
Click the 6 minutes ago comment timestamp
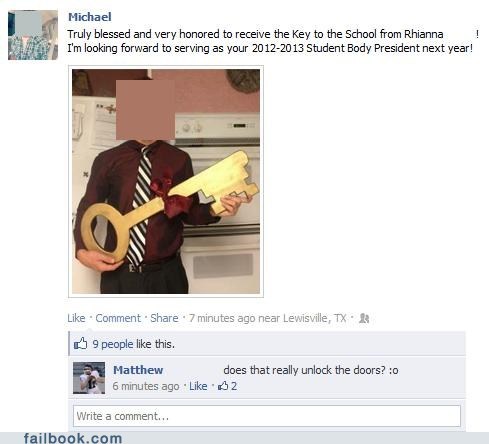[x=146, y=386]
